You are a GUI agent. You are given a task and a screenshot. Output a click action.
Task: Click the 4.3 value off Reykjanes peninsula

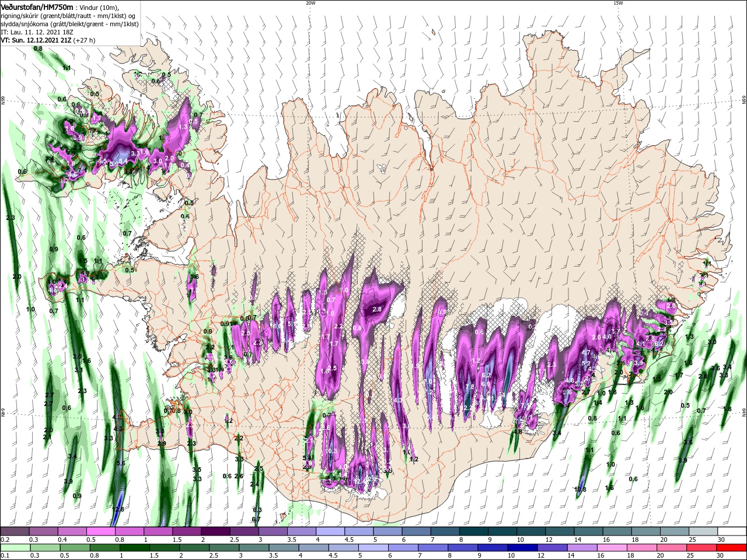click(x=118, y=429)
